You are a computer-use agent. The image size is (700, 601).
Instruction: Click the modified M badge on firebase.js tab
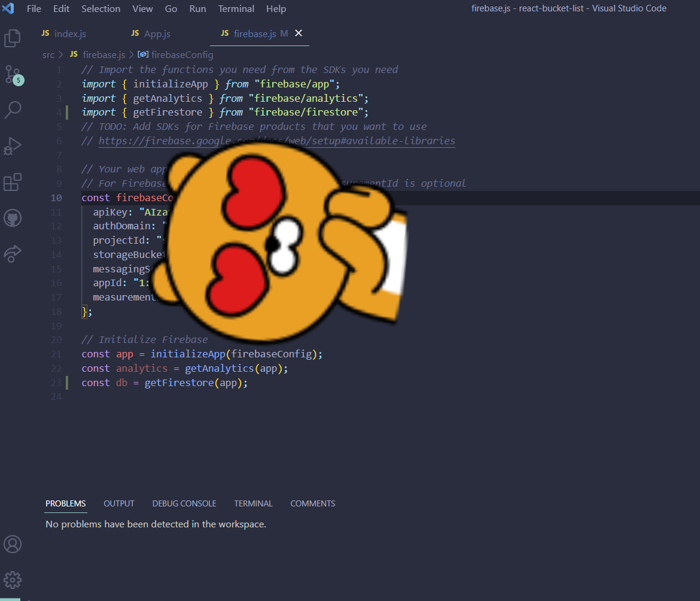coord(284,34)
